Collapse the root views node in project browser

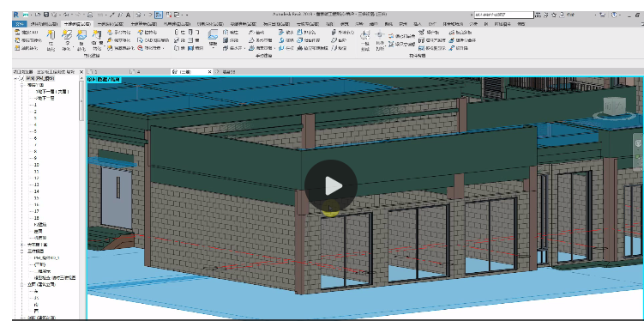tap(16, 78)
